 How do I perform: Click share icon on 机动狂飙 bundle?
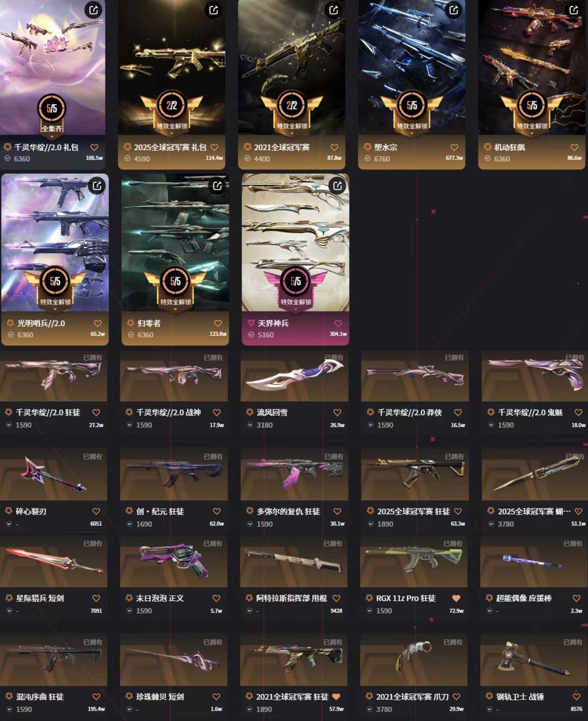tap(574, 10)
